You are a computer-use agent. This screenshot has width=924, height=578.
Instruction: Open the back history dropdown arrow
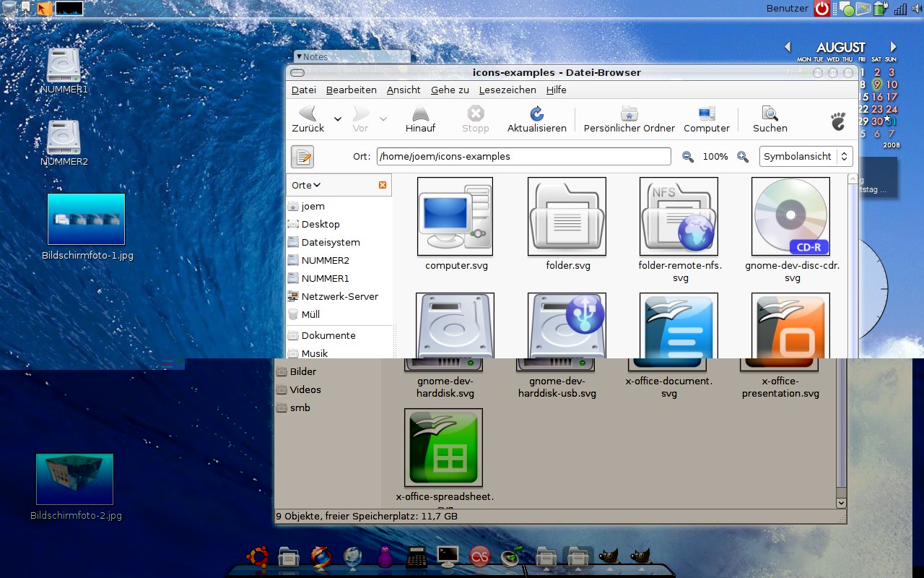tap(338, 118)
